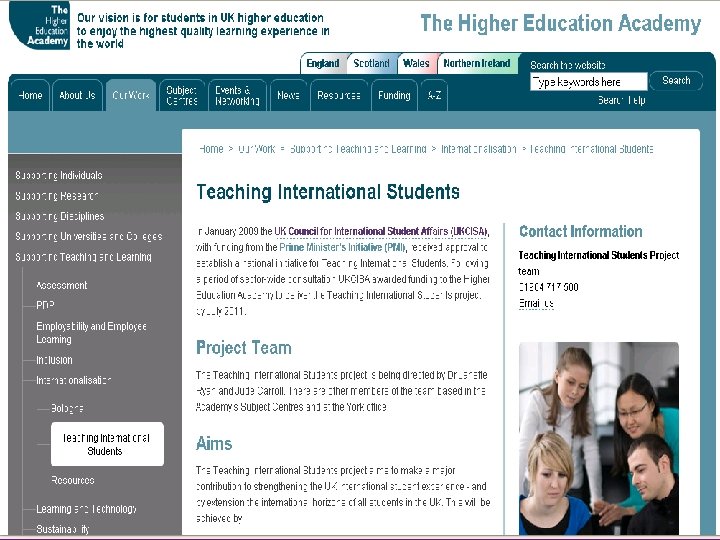The image size is (720, 540).
Task: Open Supporting Universities and Colleges in sidebar
Action: (89, 236)
